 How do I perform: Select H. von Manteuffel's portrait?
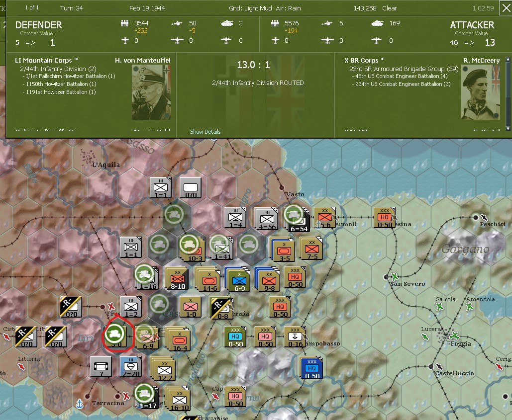click(x=151, y=92)
